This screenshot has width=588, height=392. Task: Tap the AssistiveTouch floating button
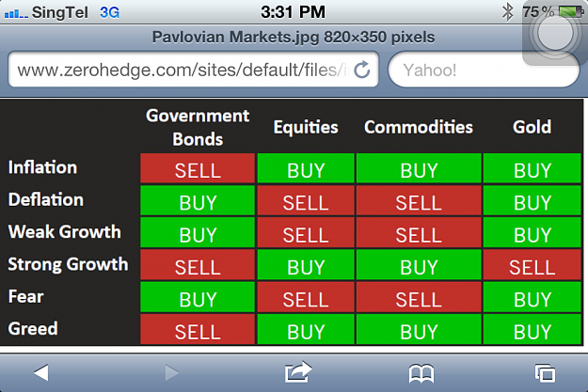pos(555,34)
